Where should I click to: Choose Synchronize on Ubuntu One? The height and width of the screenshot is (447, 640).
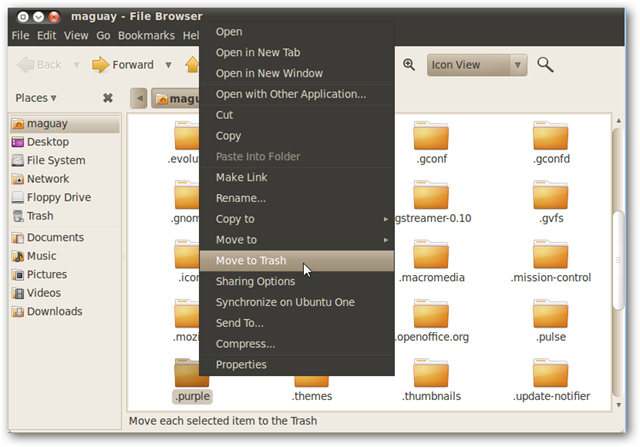297,302
